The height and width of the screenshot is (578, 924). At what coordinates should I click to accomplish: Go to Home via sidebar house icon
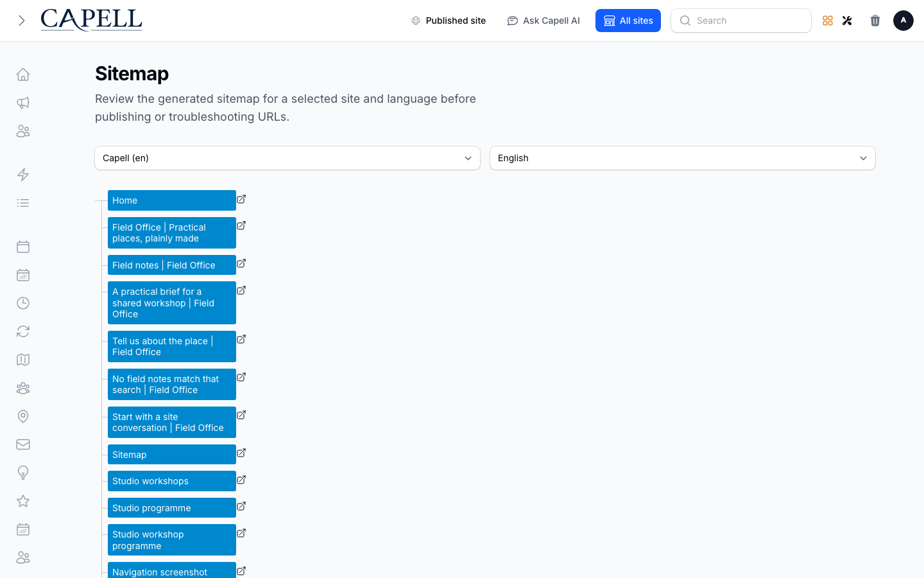tap(23, 74)
